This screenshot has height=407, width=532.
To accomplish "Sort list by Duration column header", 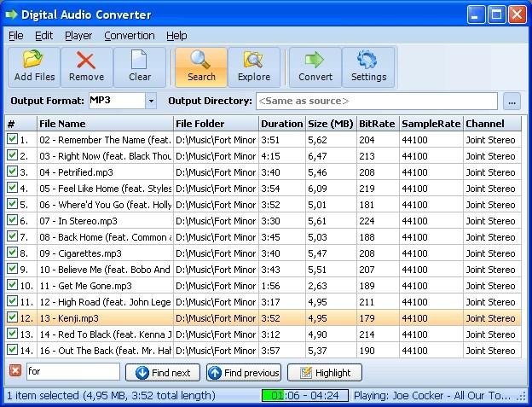I will 281,124.
